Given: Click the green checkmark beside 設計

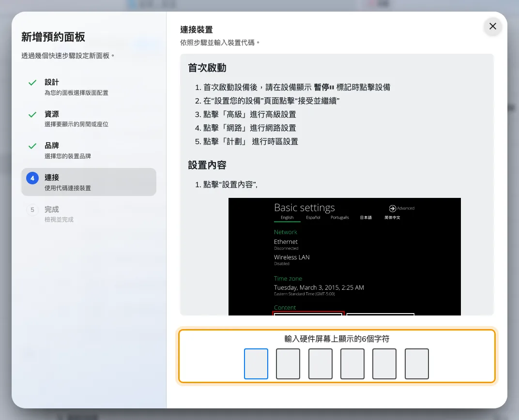Looking at the screenshot, I should pos(32,83).
